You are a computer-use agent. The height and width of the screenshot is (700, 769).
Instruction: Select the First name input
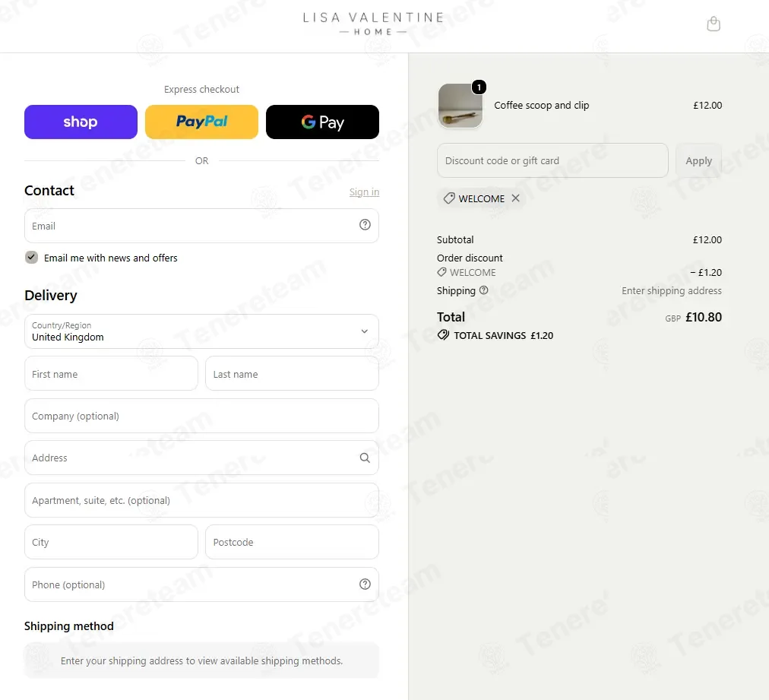click(112, 374)
